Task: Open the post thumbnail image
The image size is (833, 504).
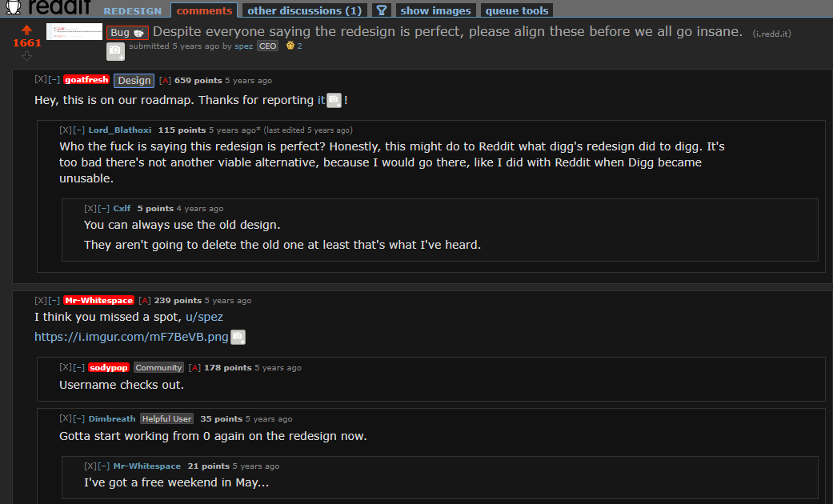Action: pyautogui.click(x=74, y=31)
